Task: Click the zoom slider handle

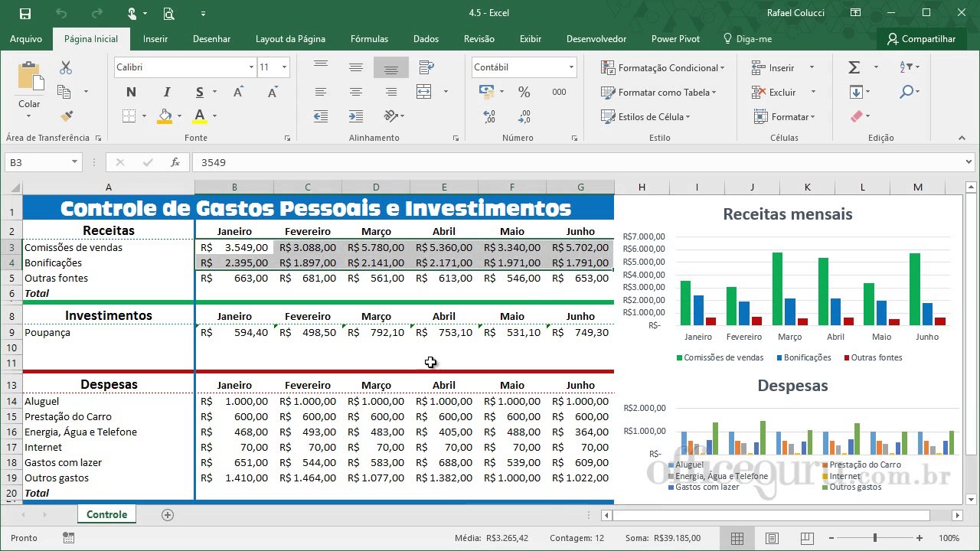Action: pyautogui.click(x=875, y=538)
